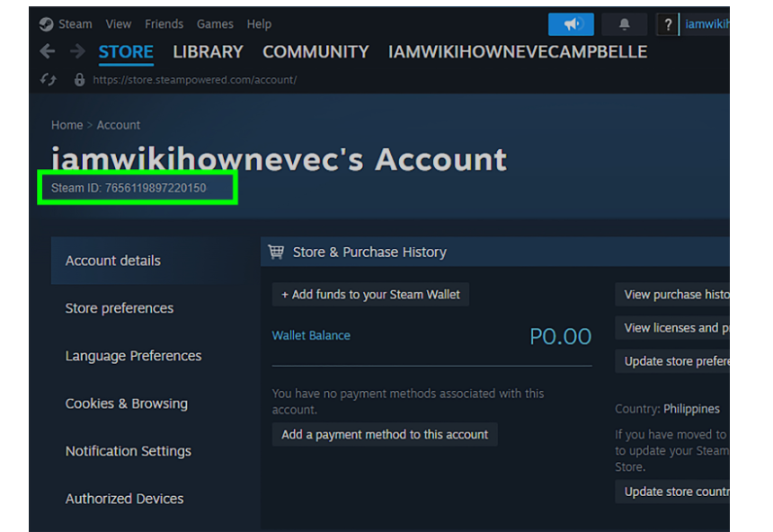This screenshot has height=532, width=773.
Task: Reload the page with refresh icon
Action: pos(49,80)
